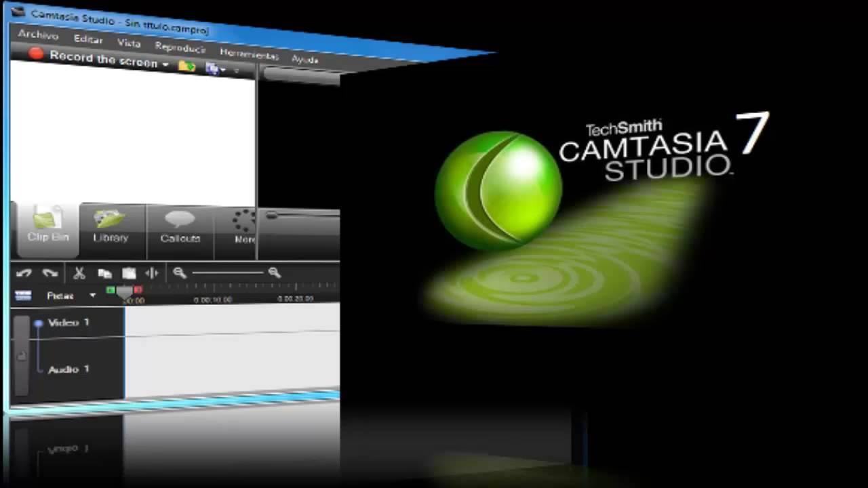
Task: Click the green Camtasia Studio 7 logo sphere
Action: point(498,190)
